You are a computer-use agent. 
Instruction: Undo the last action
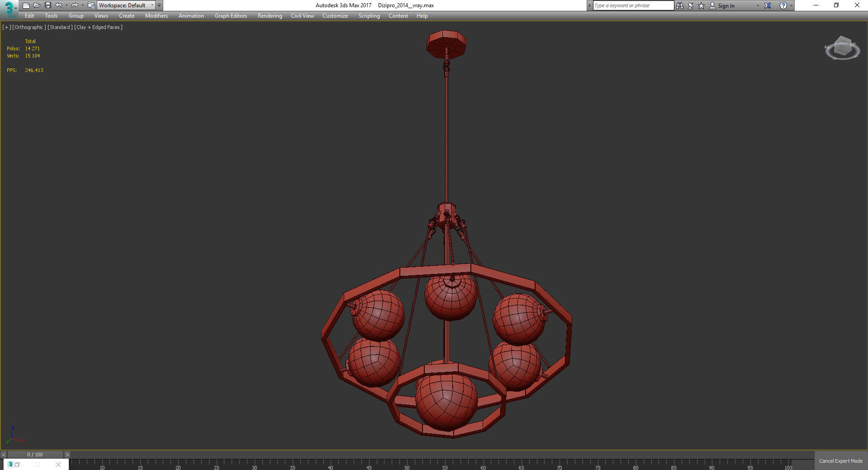click(x=58, y=5)
